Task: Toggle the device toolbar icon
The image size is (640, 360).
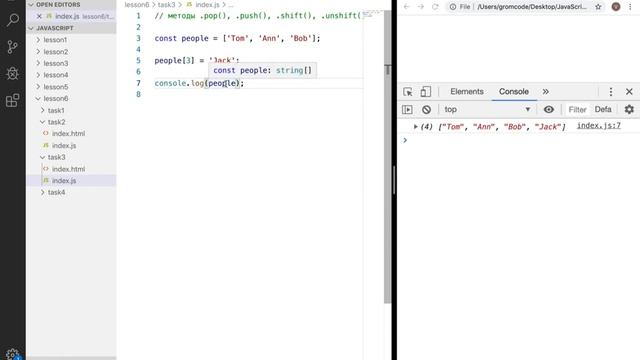Action: pos(425,92)
